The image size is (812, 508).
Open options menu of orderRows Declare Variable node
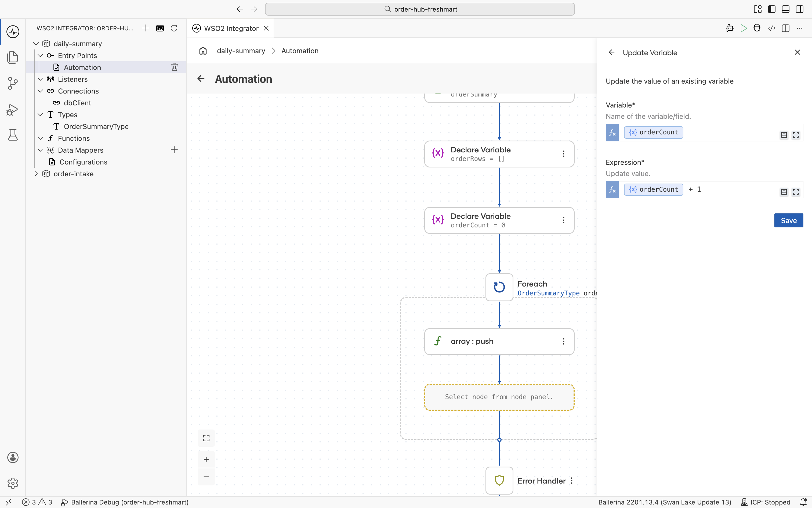point(564,154)
